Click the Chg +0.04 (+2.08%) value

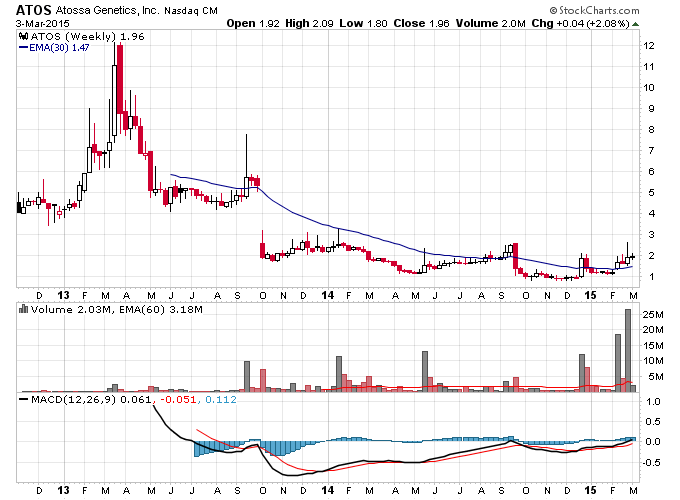[580, 23]
